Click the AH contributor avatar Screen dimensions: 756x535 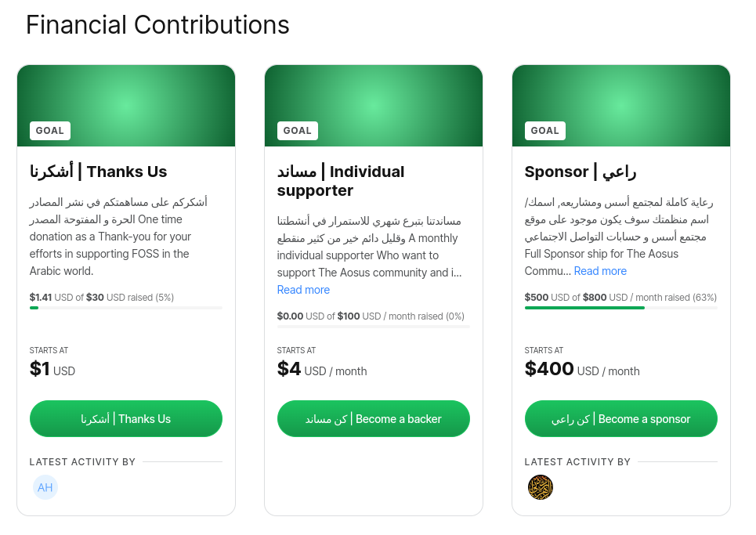[x=45, y=487]
